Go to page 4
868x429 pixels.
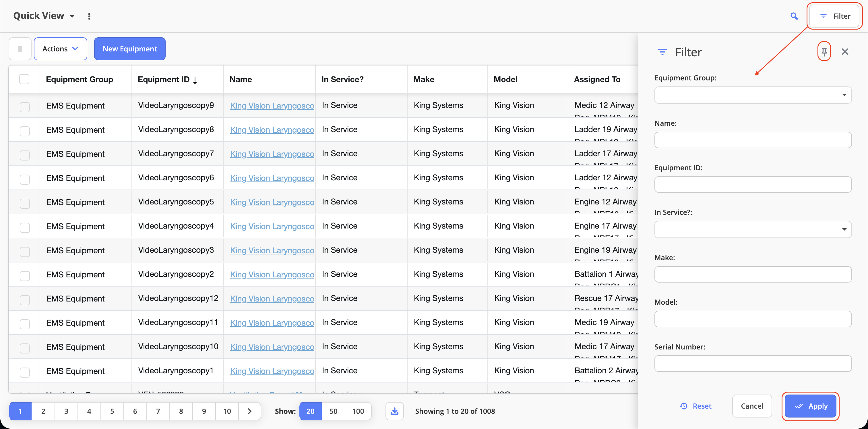click(89, 411)
